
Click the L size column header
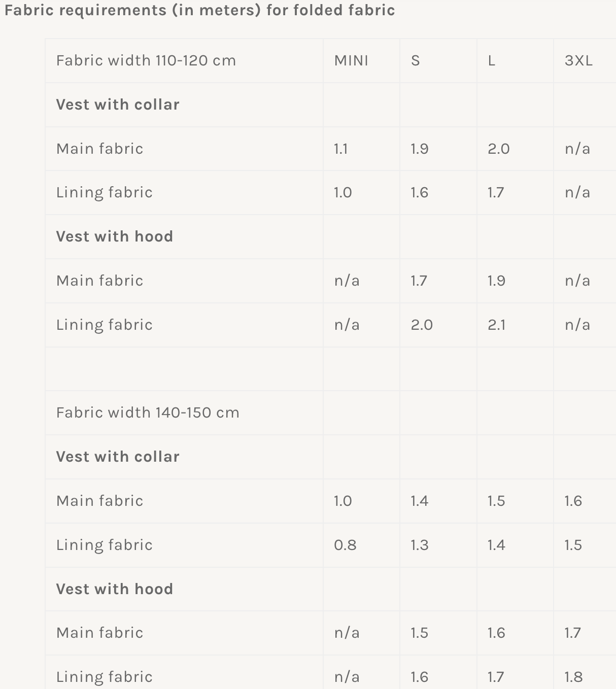click(x=491, y=60)
